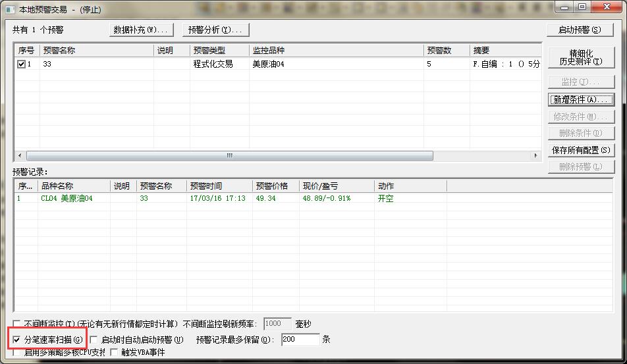Click the 数据补充 button
Image resolution: width=627 pixels, height=364 pixels.
pos(141,30)
